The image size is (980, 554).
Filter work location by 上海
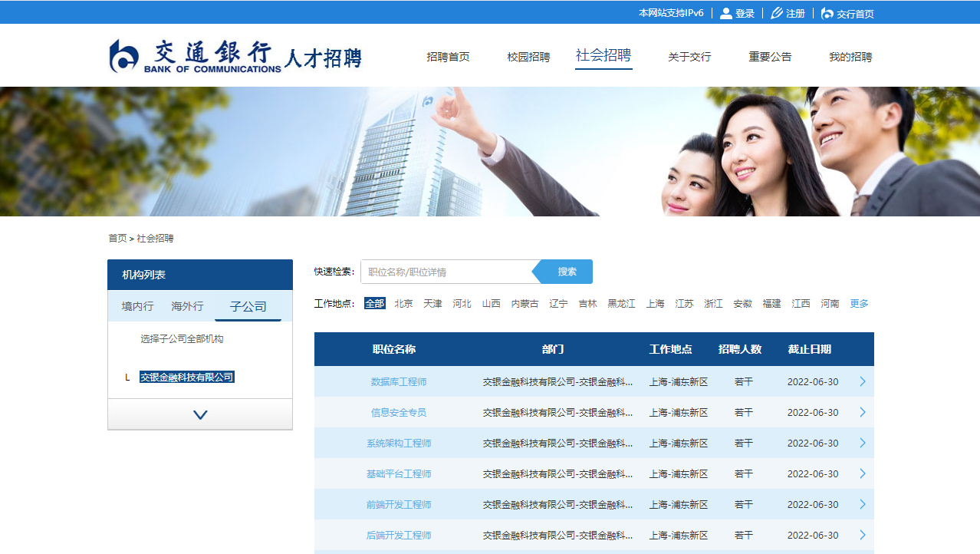click(x=655, y=304)
